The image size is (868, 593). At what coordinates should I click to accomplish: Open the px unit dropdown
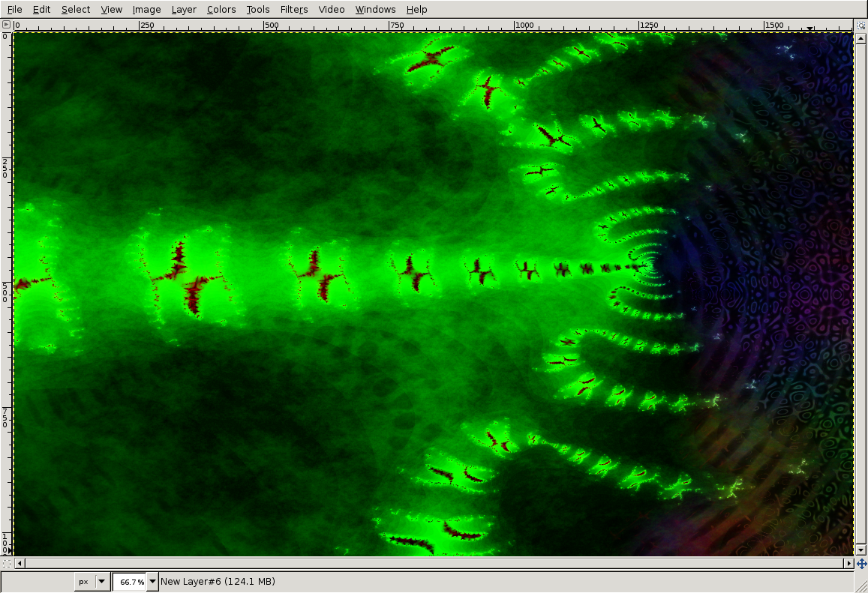(x=92, y=582)
